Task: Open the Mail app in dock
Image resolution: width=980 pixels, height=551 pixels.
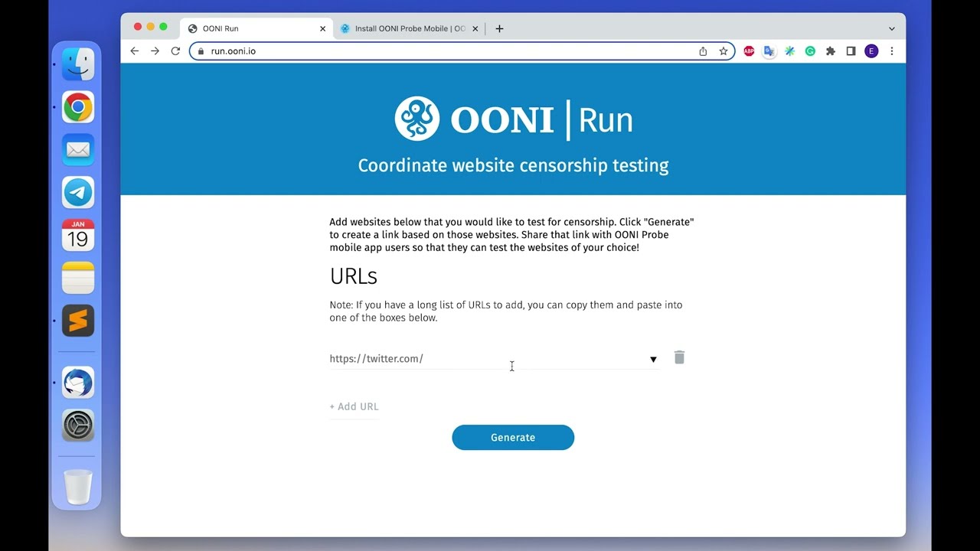Action: click(78, 150)
